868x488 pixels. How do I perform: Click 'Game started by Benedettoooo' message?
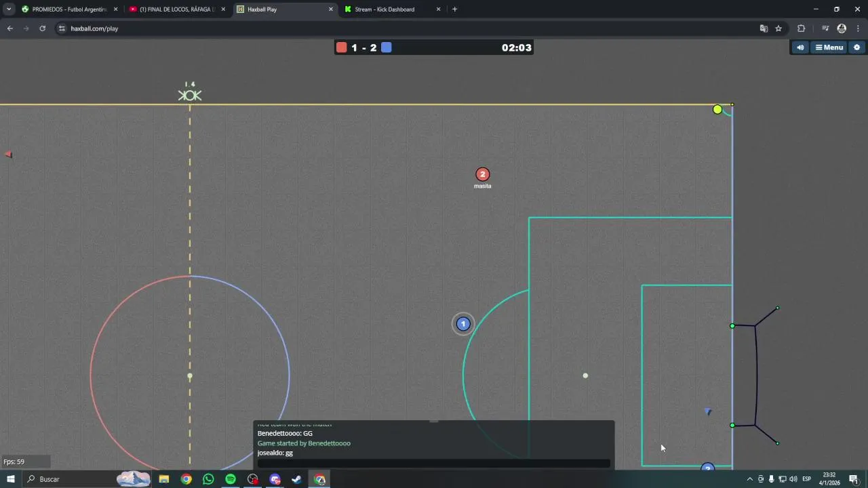[304, 443]
